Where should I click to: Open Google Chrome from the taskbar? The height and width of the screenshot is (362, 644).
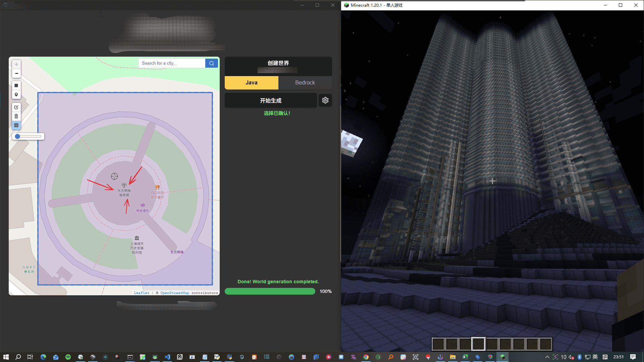coord(366,357)
